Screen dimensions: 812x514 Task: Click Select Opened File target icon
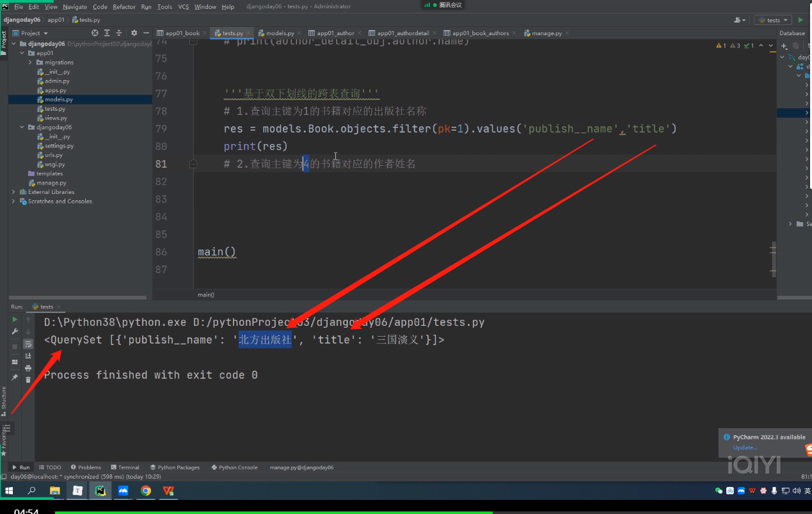point(95,33)
